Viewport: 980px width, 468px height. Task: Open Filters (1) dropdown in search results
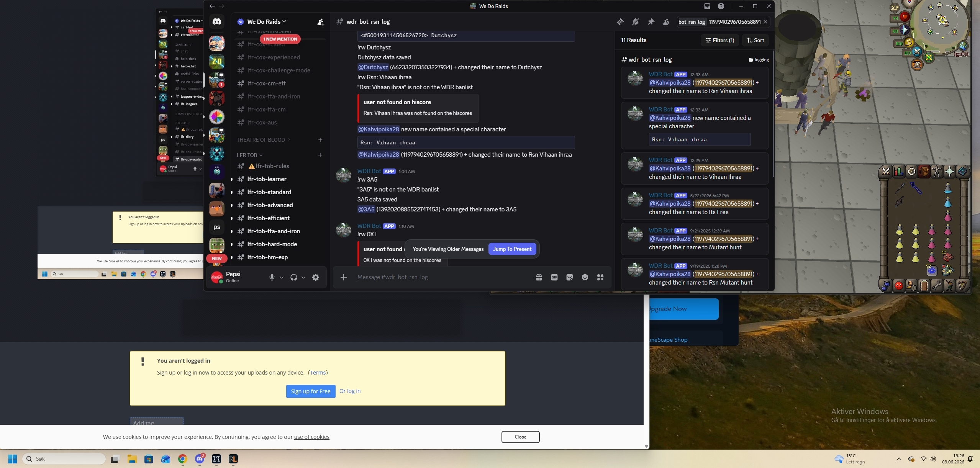(720, 40)
